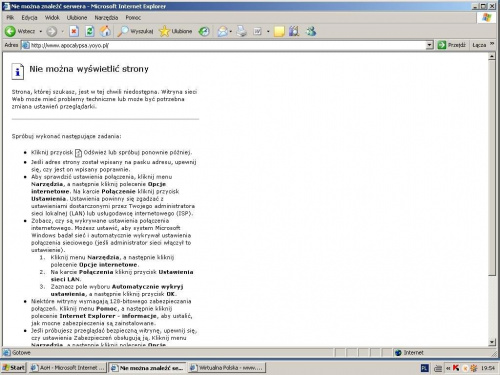This screenshot has width=500, height=375.
Task: Click the address bar URL field
Action: [x=228, y=45]
